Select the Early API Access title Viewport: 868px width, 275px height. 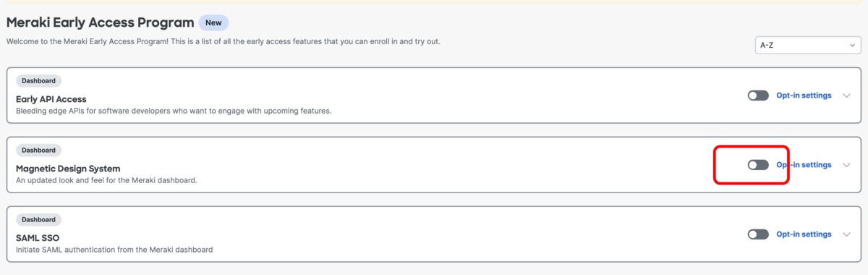[51, 99]
